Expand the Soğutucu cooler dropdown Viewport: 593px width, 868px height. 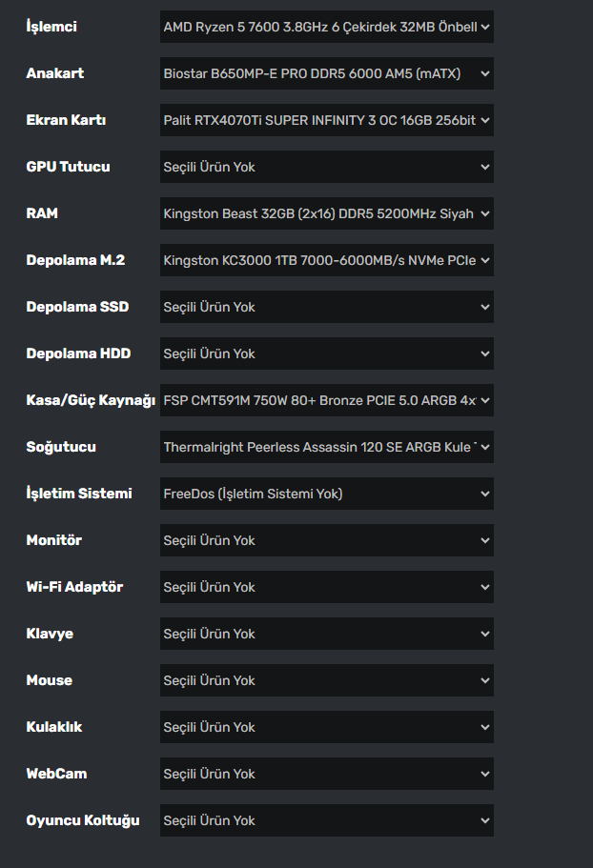(x=326, y=447)
